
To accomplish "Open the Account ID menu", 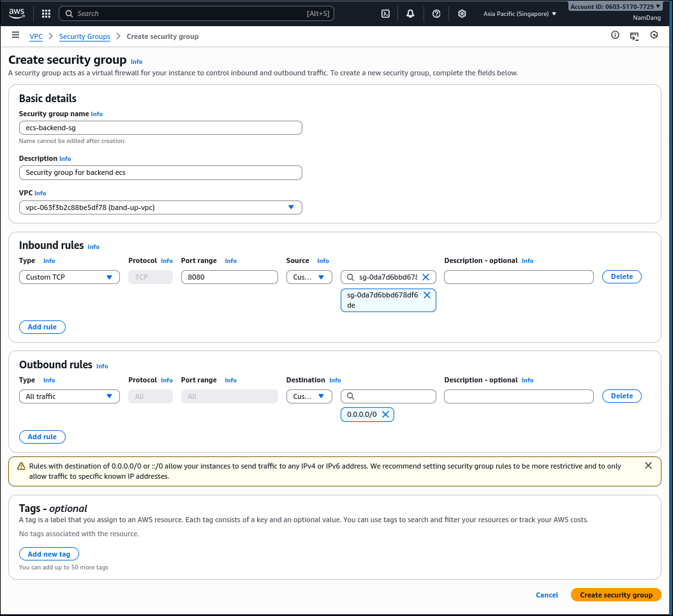I will (613, 6).
